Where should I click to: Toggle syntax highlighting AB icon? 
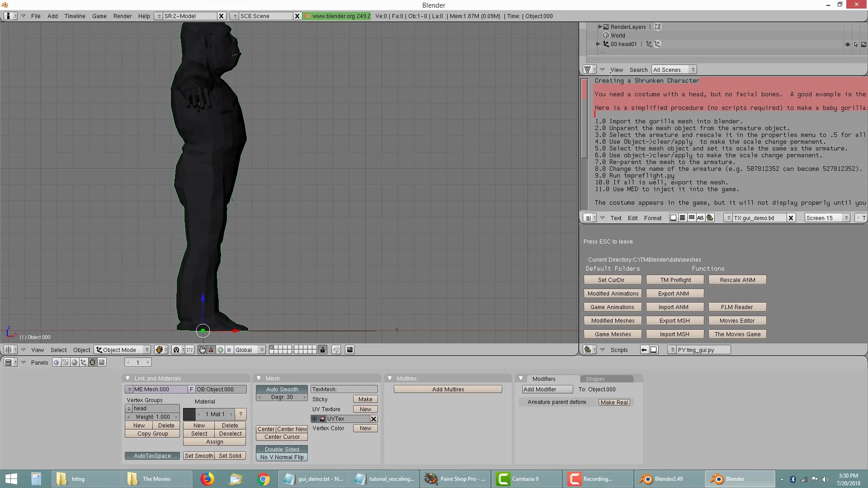tap(700, 218)
